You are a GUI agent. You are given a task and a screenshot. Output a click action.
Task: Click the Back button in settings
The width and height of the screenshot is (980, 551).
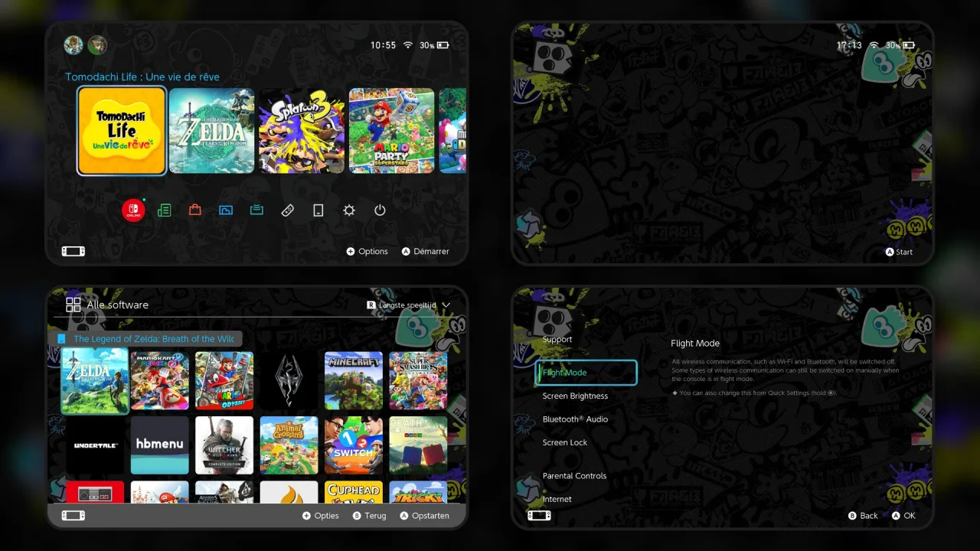[863, 516]
